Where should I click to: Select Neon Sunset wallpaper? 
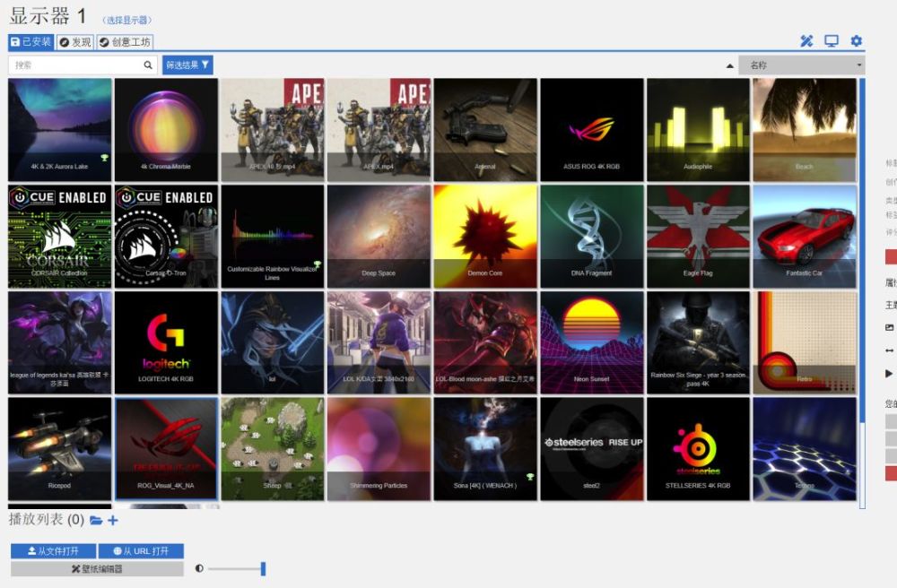coord(592,342)
